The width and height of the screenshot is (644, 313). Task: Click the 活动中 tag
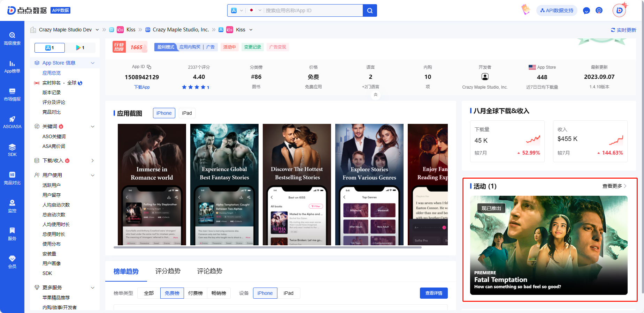click(x=230, y=47)
